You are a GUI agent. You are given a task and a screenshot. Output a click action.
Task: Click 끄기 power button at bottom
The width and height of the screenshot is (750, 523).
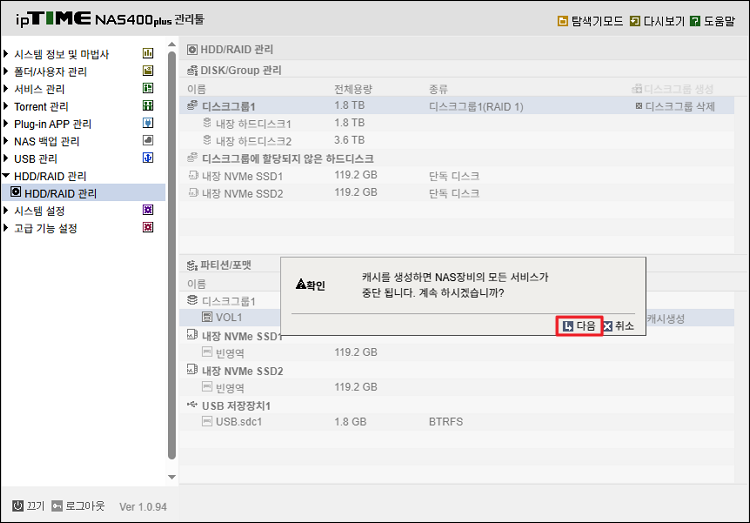point(28,505)
